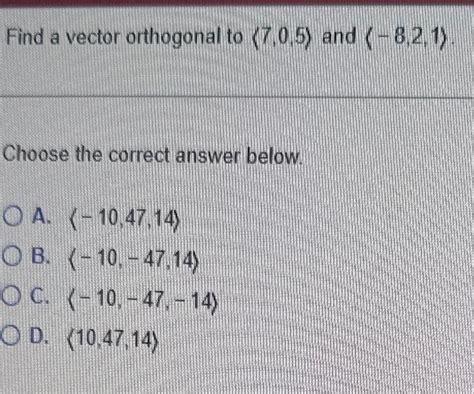Select answer vector ⟨10,47,14⟩
This screenshot has height=394, width=474.
point(112,340)
